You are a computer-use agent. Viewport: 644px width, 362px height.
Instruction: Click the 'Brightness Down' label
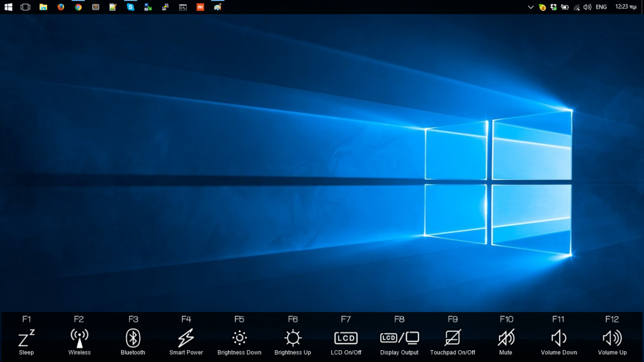239,352
